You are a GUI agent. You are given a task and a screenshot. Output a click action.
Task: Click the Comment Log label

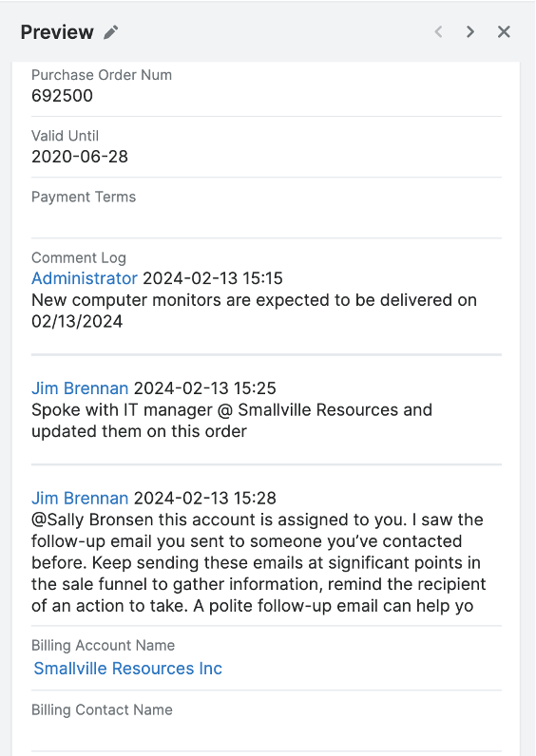[x=79, y=257]
